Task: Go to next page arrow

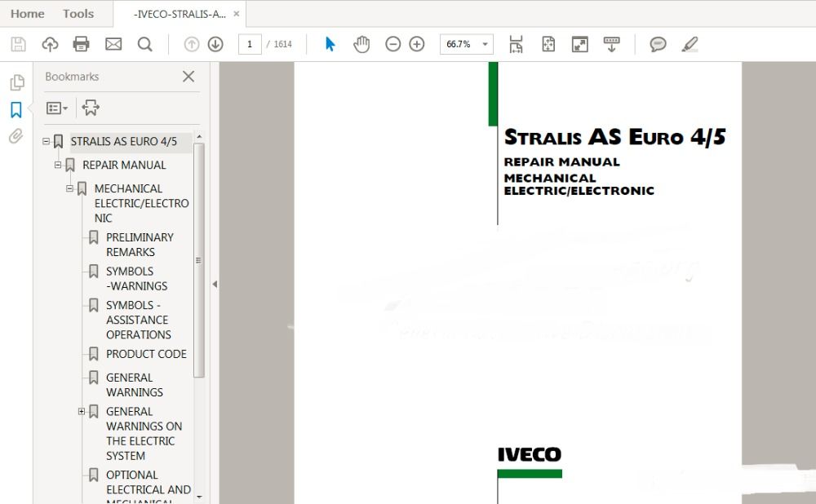Action: 215,44
